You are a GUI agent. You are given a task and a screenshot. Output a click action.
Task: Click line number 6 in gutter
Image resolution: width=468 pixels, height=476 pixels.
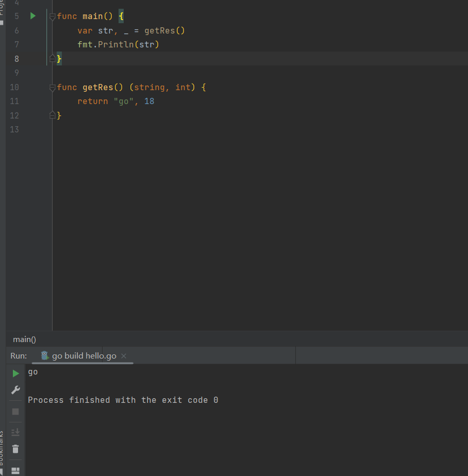pyautogui.click(x=16, y=31)
